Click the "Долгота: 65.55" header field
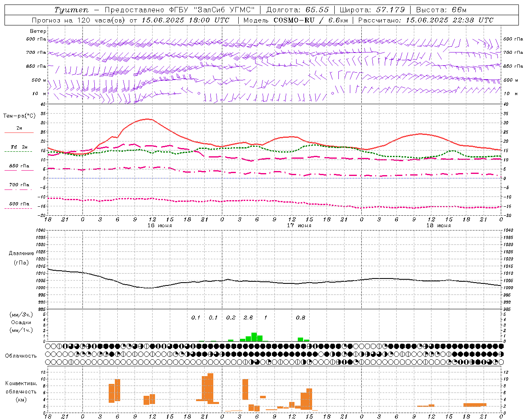525x420 pixels. [298, 10]
